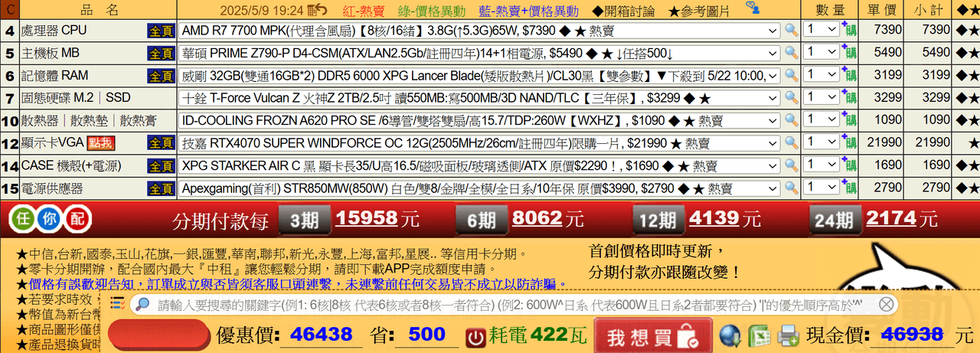Click the 15958 installment amount link
Screen dimensions: 980x353
click(366, 219)
